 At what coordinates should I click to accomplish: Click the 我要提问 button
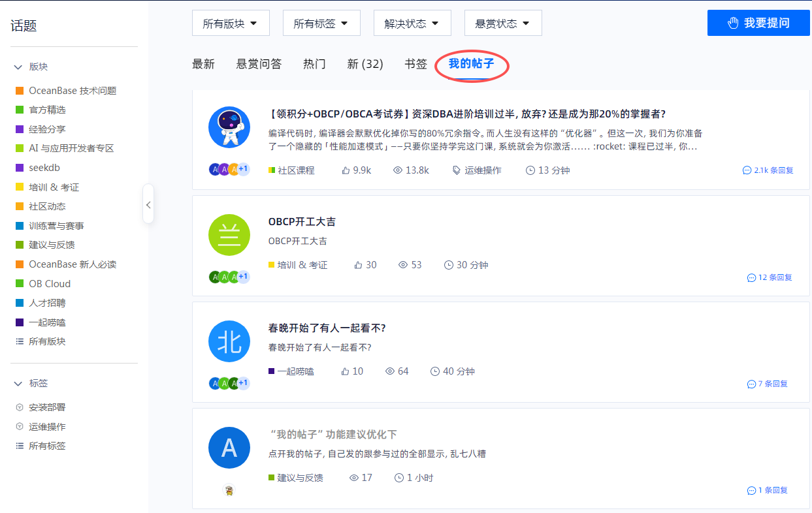(758, 23)
